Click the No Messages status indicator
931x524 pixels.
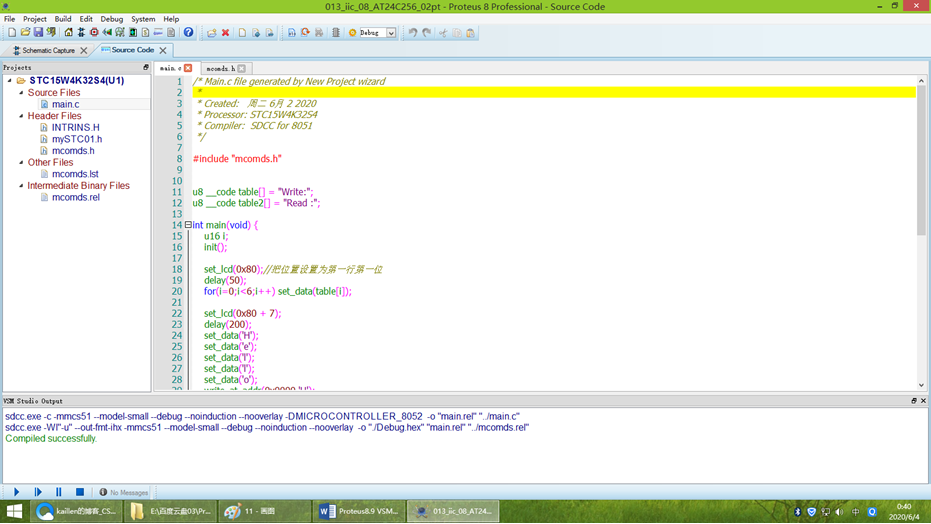124,493
